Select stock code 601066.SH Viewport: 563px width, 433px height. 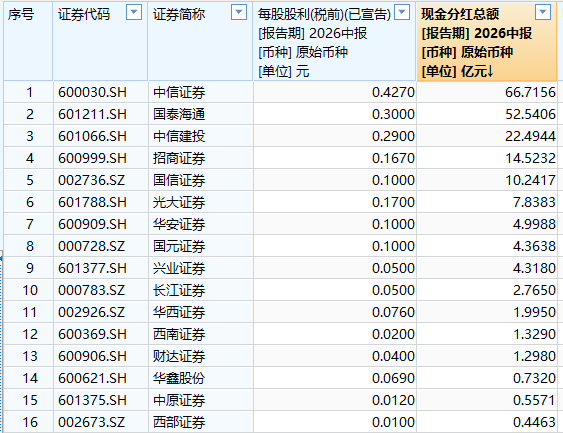[x=92, y=136]
